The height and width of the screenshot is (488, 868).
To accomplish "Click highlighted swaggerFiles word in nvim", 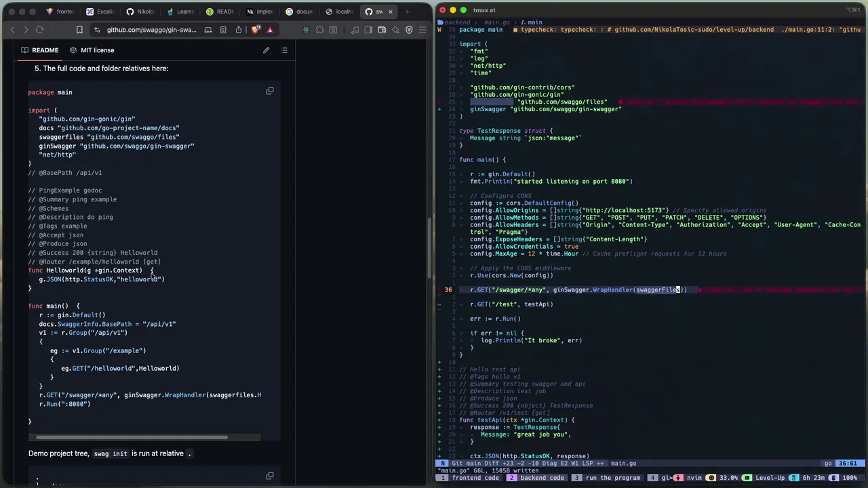I will pos(658,290).
